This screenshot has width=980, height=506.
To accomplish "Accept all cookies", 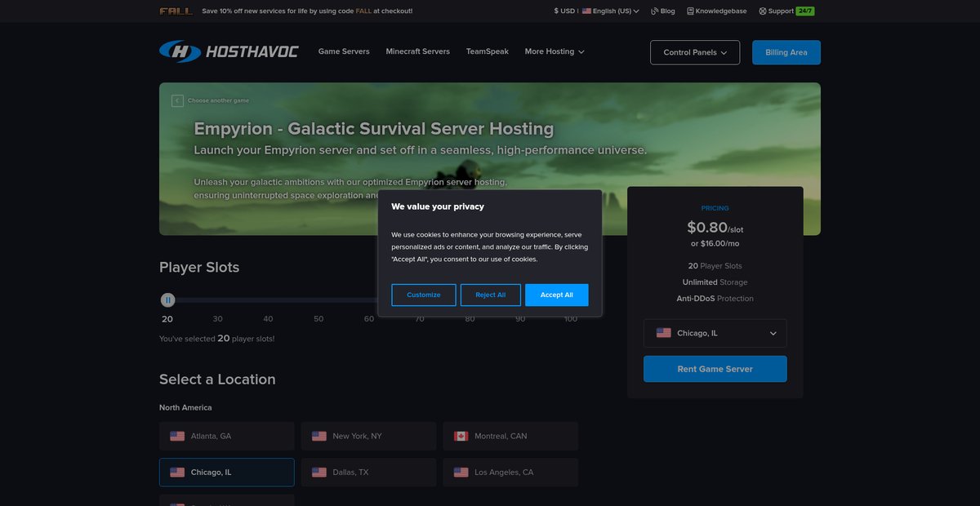I will [x=557, y=295].
